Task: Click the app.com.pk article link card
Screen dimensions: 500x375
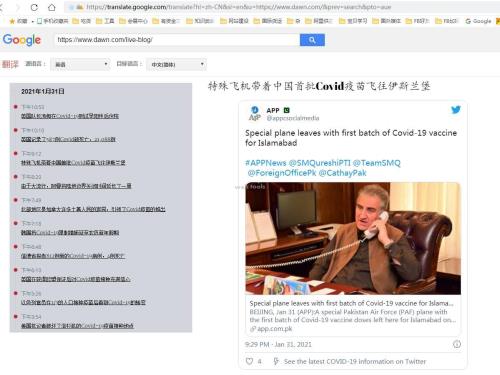Action: [353, 315]
